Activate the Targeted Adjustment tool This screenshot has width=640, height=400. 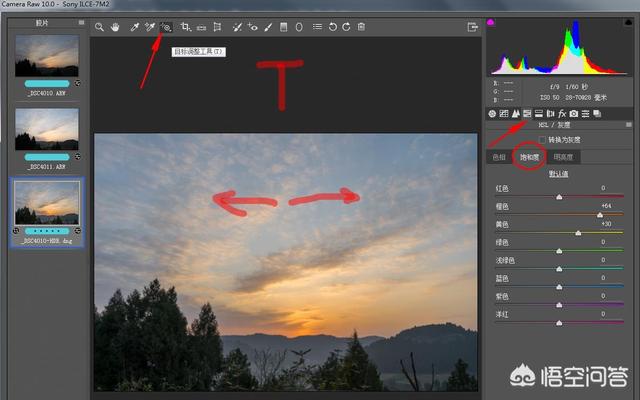pyautogui.click(x=166, y=27)
